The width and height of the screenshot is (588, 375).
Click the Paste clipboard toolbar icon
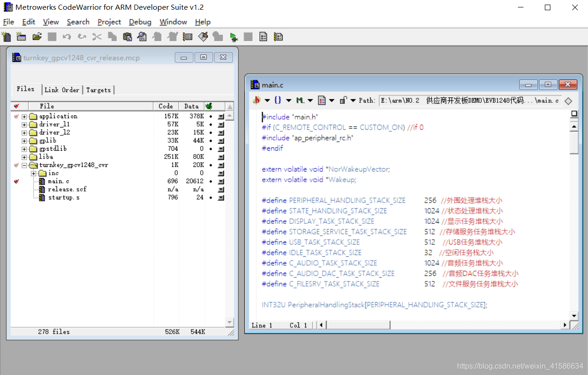[x=127, y=37]
